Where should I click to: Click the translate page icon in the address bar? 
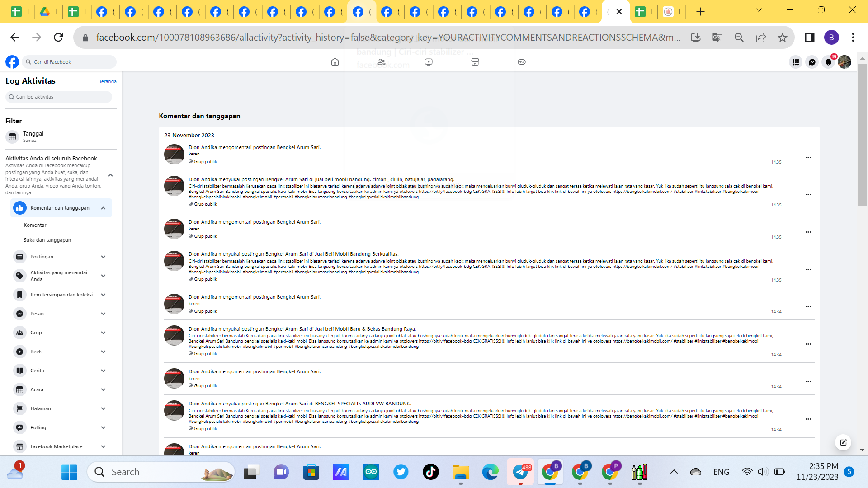[717, 38]
